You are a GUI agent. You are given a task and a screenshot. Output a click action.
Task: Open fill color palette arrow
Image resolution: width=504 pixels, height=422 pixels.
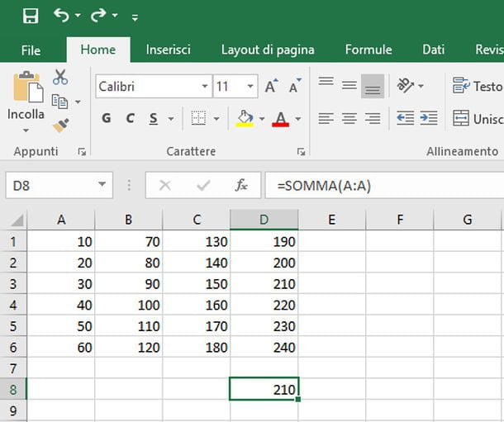point(262,119)
